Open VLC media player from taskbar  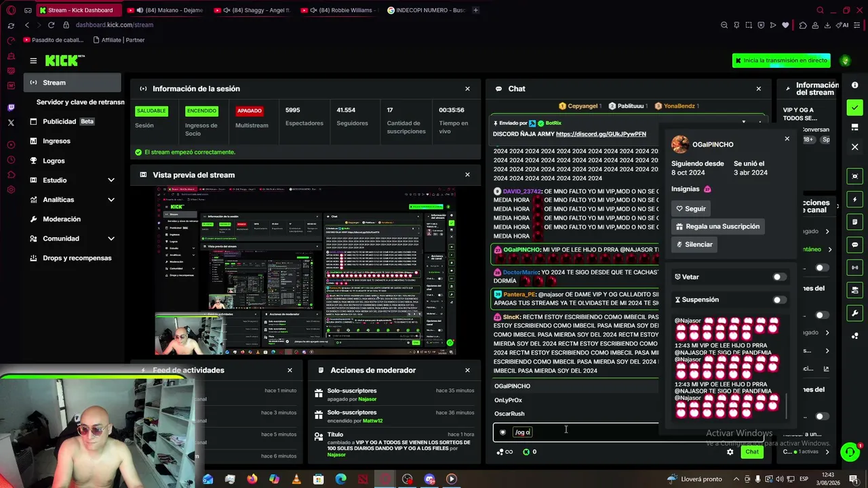point(296,479)
